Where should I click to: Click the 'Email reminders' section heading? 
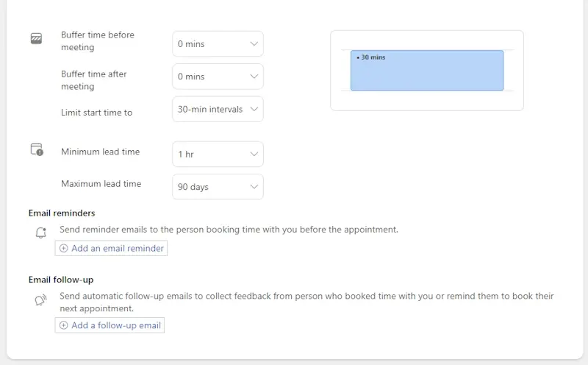tap(62, 213)
